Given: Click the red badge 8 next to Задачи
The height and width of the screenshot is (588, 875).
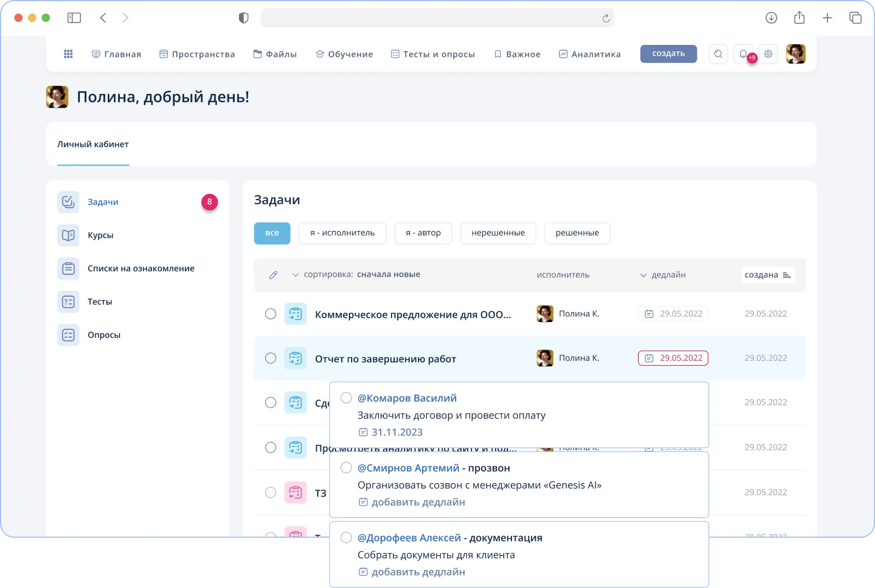Looking at the screenshot, I should [209, 202].
